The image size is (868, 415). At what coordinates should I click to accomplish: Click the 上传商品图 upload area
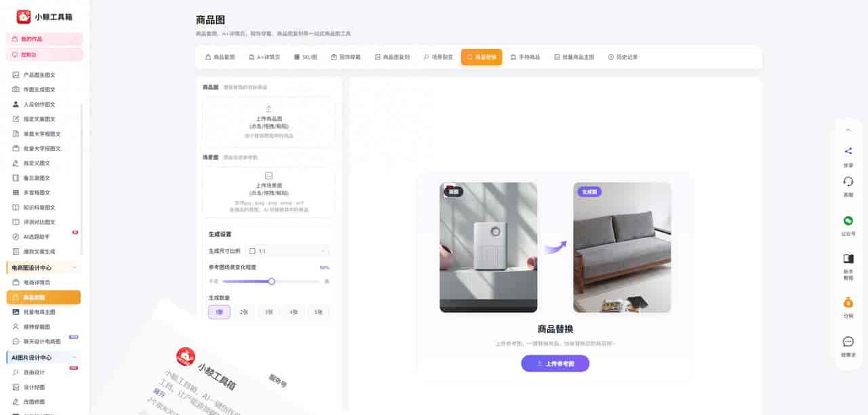click(x=269, y=122)
